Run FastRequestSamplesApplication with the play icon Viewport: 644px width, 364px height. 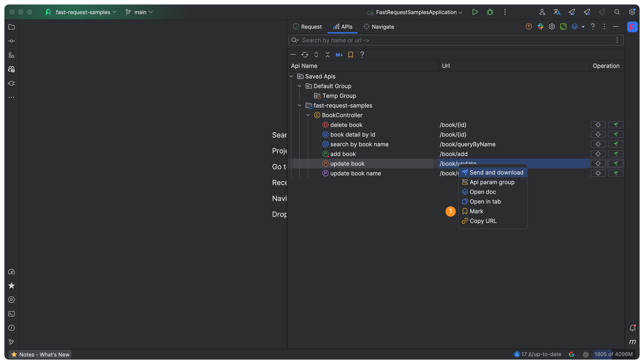(x=475, y=12)
